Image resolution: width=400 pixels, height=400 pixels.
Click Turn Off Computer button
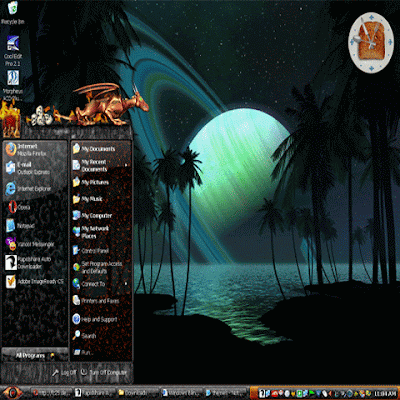click(x=104, y=372)
